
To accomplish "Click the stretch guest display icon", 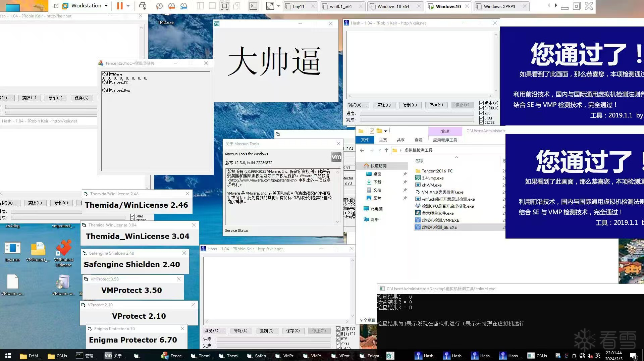I will tap(270, 6).
